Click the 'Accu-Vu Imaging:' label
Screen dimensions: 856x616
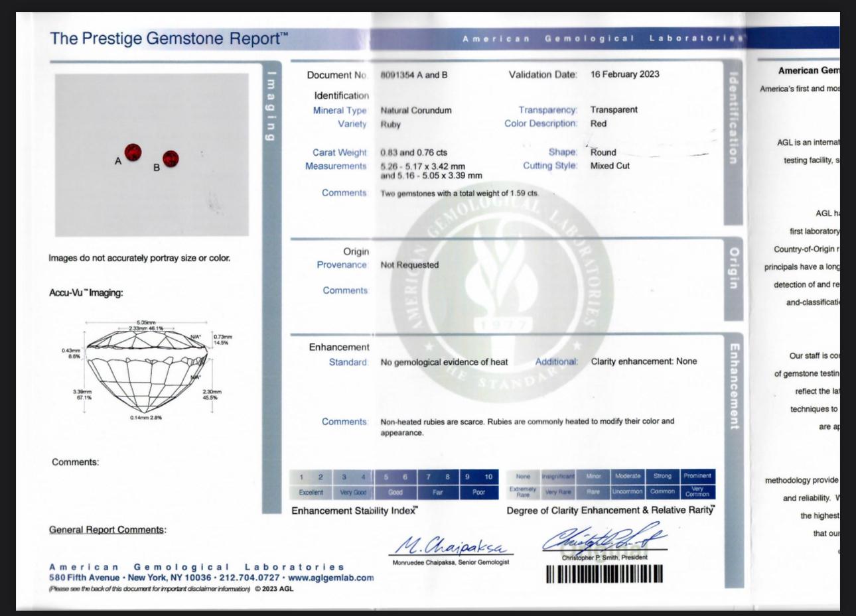pyautogui.click(x=86, y=292)
